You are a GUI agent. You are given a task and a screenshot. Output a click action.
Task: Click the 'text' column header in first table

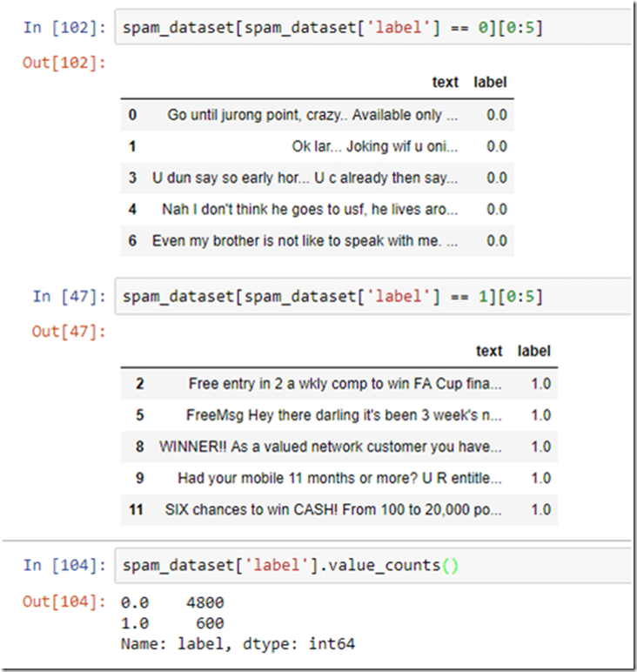[x=445, y=83]
